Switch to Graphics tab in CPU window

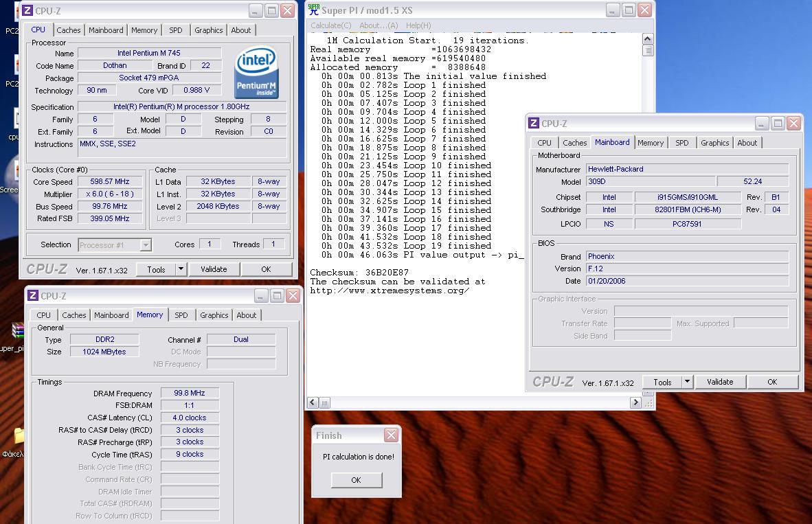(208, 30)
